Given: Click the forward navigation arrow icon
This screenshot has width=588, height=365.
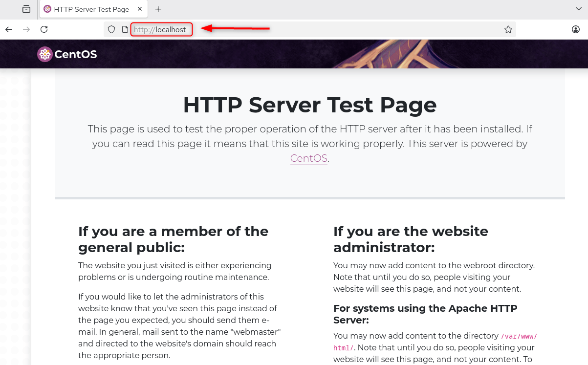Looking at the screenshot, I should [x=26, y=29].
